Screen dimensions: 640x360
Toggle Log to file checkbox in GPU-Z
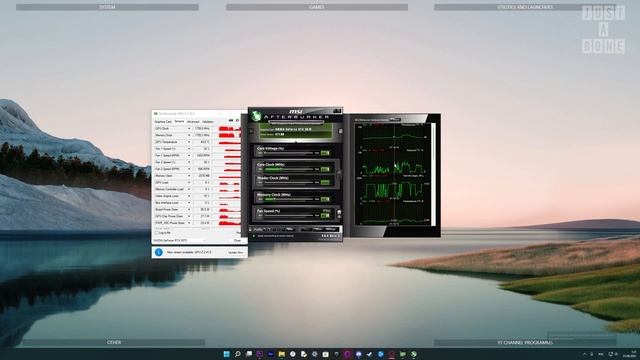click(156, 233)
